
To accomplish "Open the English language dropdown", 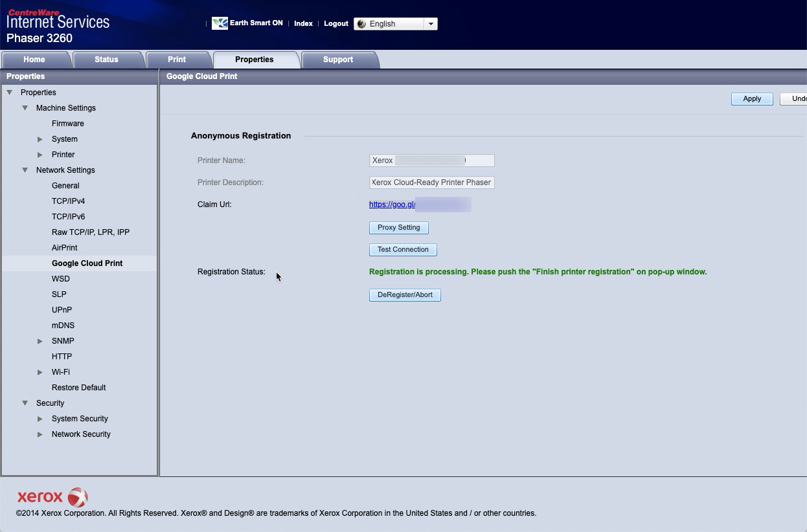I will pos(396,24).
